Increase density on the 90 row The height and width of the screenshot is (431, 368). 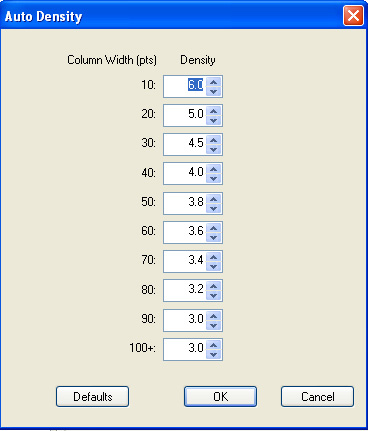213,316
